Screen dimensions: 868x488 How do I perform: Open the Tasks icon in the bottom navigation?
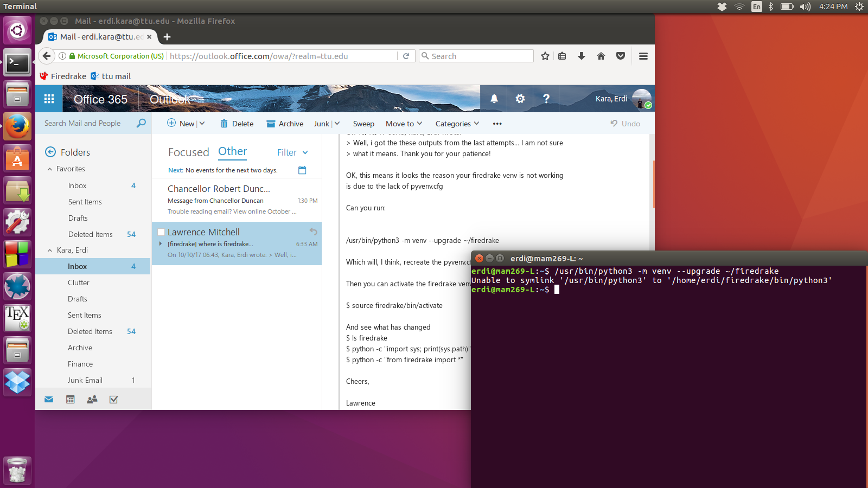coord(113,400)
